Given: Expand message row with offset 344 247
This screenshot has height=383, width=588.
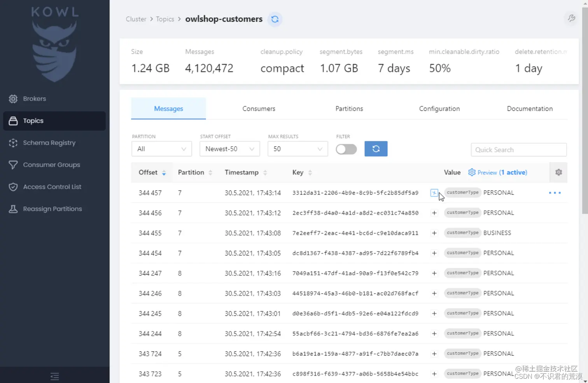Looking at the screenshot, I should (x=434, y=273).
